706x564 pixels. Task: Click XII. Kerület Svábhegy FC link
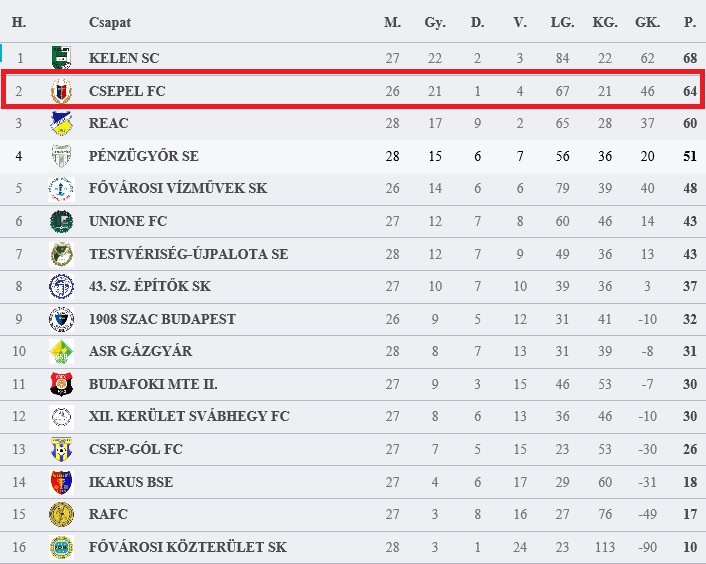(x=189, y=416)
